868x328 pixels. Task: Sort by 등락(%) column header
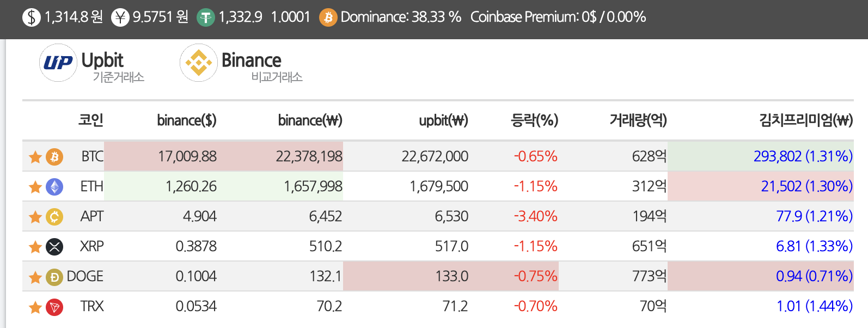535,120
